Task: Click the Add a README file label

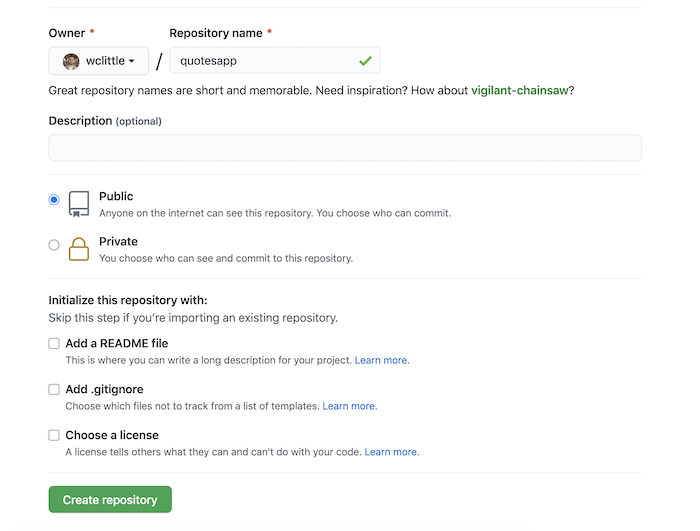Action: tap(117, 344)
